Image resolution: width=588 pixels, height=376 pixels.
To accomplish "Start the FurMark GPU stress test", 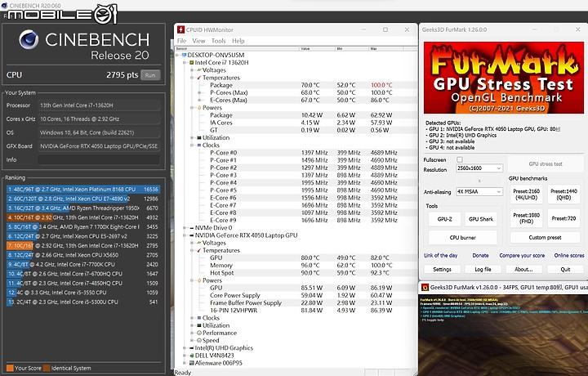I will pyautogui.click(x=546, y=164).
